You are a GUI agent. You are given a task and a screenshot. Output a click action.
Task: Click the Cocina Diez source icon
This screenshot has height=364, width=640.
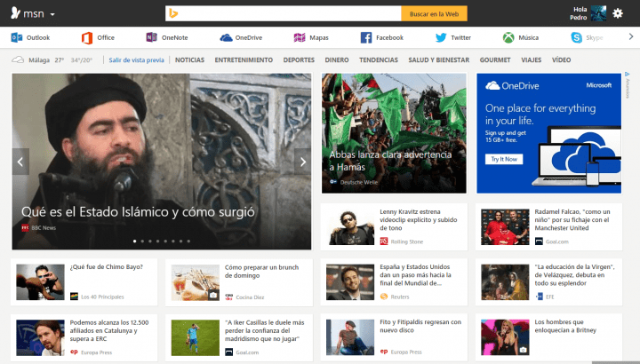coord(229,297)
